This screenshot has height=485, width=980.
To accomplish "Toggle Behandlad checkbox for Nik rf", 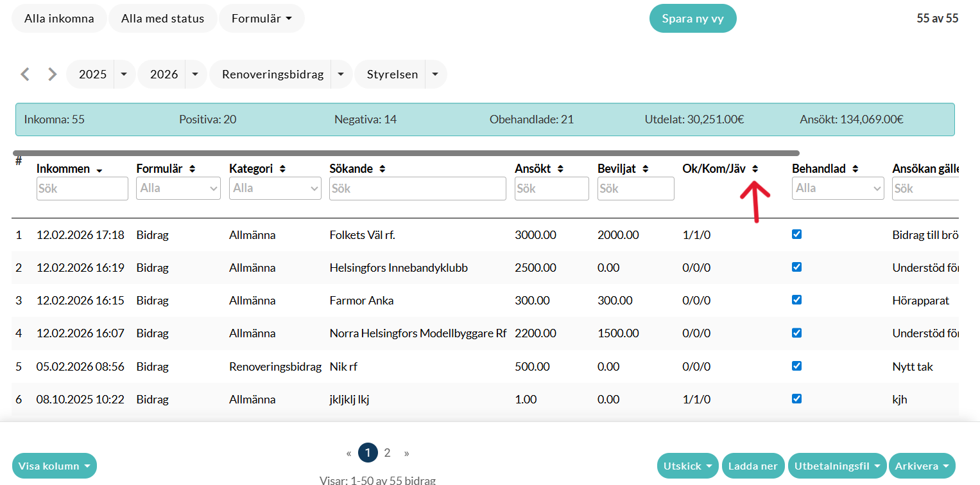I will (x=796, y=366).
